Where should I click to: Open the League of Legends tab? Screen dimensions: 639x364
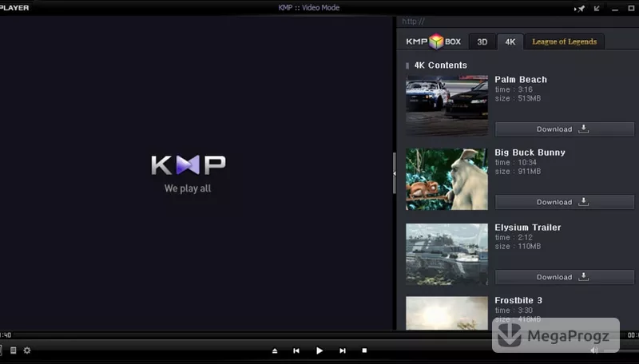565,42
